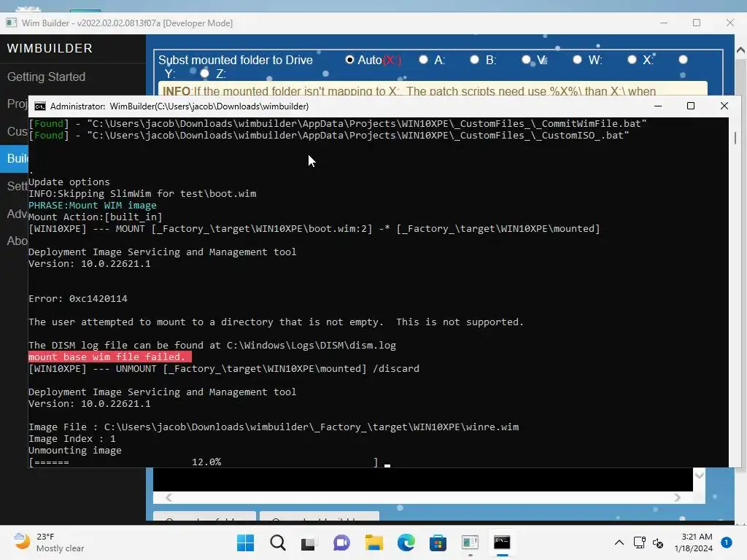Image resolution: width=747 pixels, height=560 pixels.
Task: Click the Wim Builder window title icon
Action: click(x=12, y=23)
